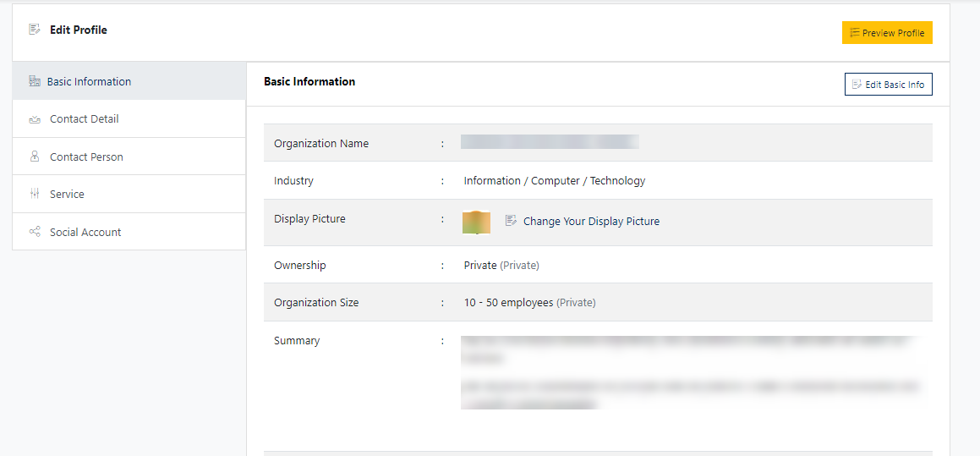Screen dimensions: 980x456
Task: Click the pencil icon in Edit Basic Info
Action: click(857, 85)
